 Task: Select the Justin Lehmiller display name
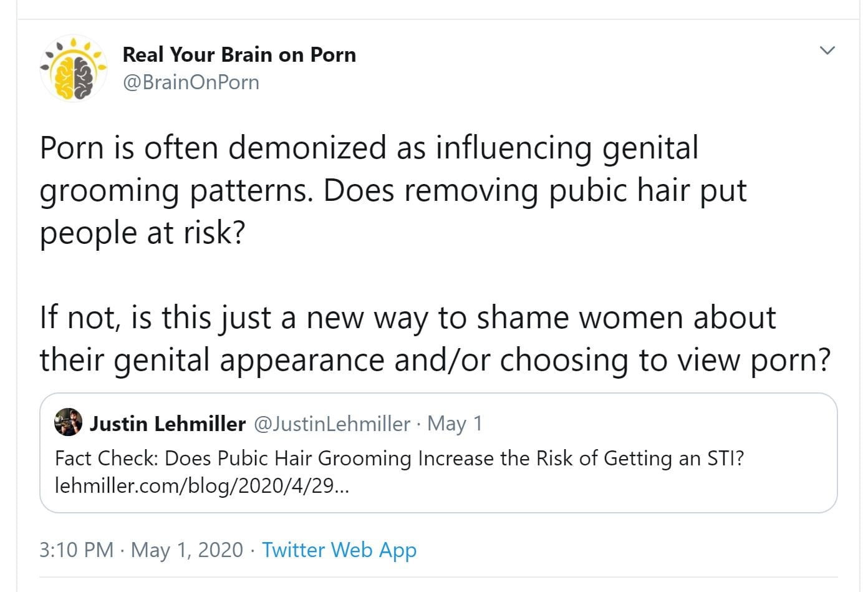pos(167,424)
